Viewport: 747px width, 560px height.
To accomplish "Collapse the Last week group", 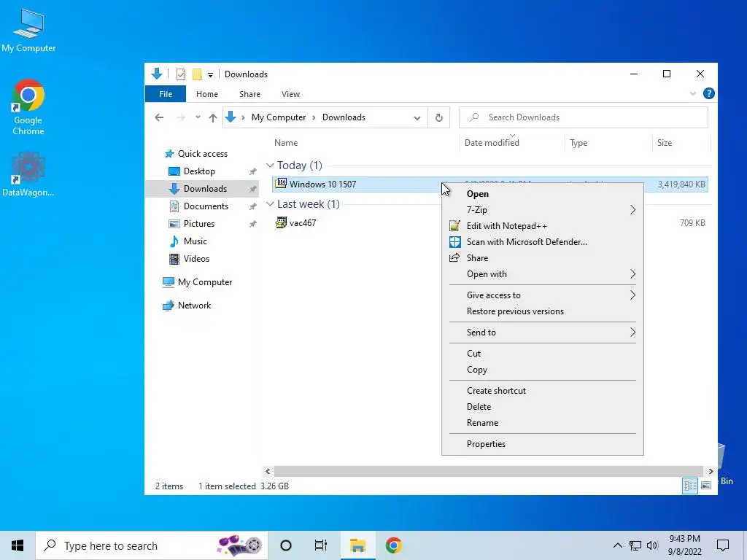I will [x=270, y=204].
